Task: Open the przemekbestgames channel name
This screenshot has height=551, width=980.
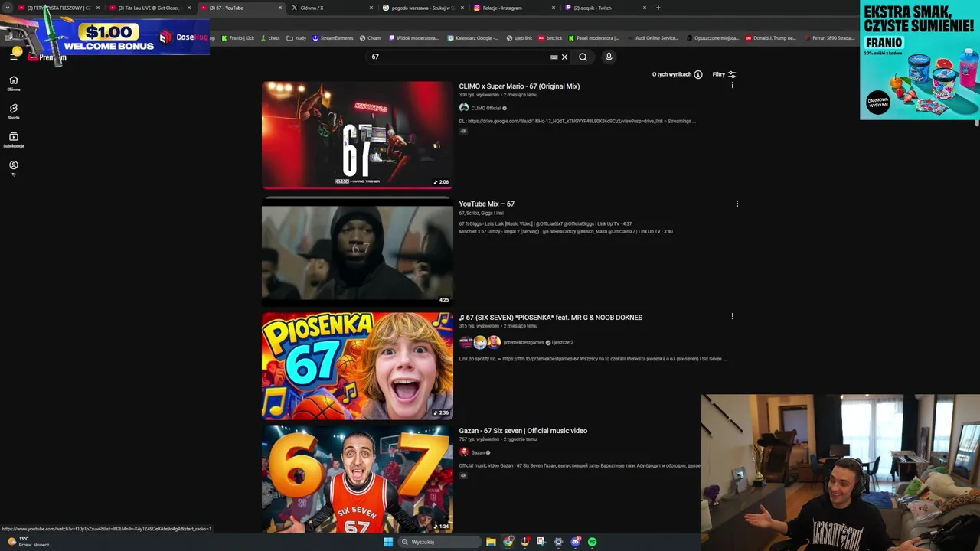Action: click(x=523, y=342)
